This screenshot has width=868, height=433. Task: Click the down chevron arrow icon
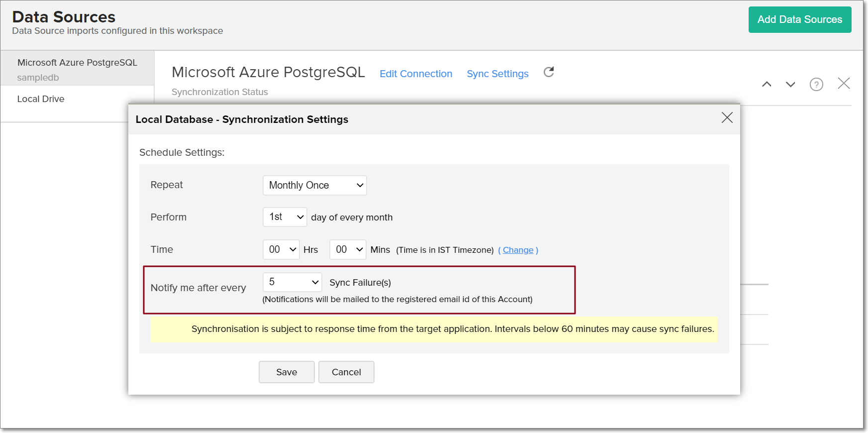click(x=790, y=84)
